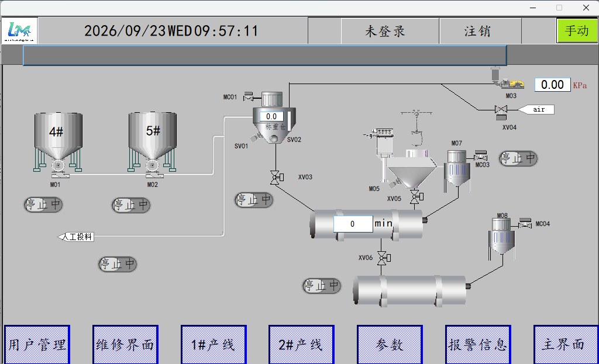Screen dimensions: 599x364
Task: Switch to the 1#产线 production line
Action: pyautogui.click(x=214, y=345)
